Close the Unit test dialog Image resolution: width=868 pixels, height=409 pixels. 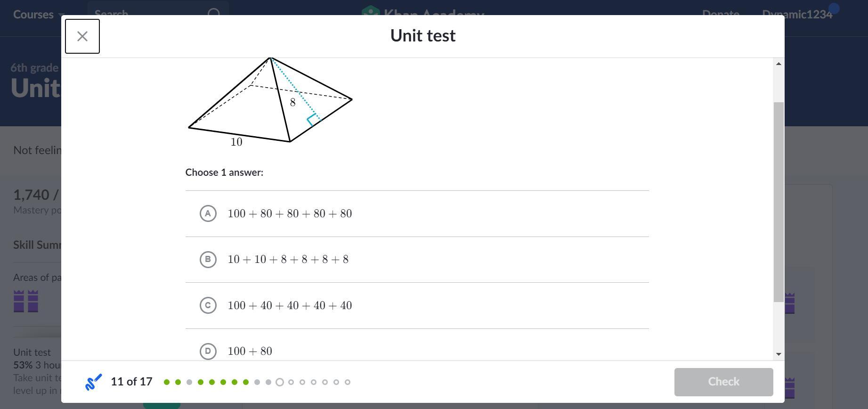pyautogui.click(x=82, y=36)
